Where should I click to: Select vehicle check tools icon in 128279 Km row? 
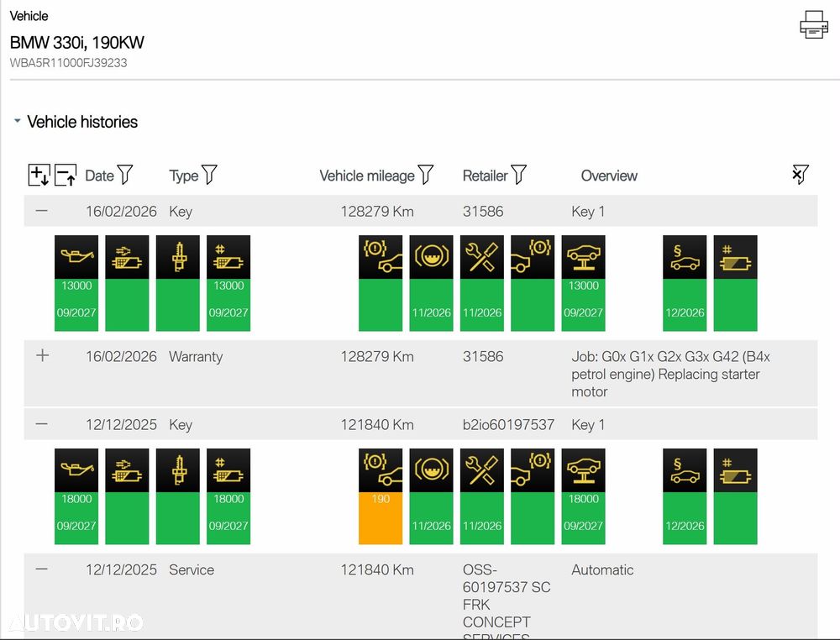click(x=481, y=257)
